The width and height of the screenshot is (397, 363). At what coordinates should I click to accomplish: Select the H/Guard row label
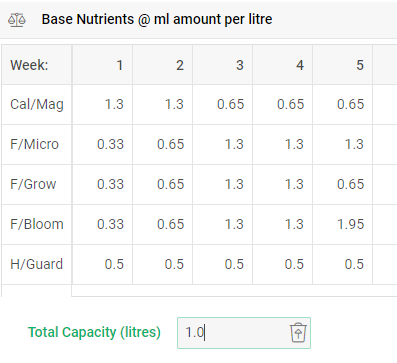pos(37,264)
